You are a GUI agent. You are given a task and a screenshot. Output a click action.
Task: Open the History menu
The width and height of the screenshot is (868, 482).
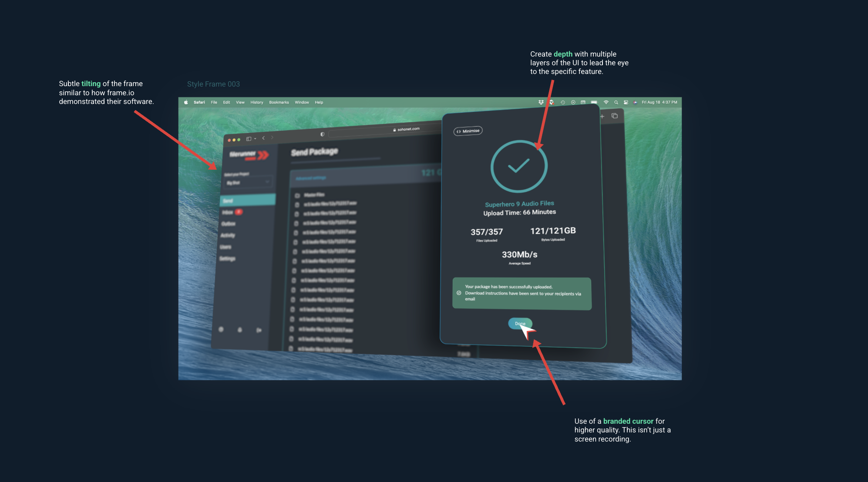tap(257, 102)
